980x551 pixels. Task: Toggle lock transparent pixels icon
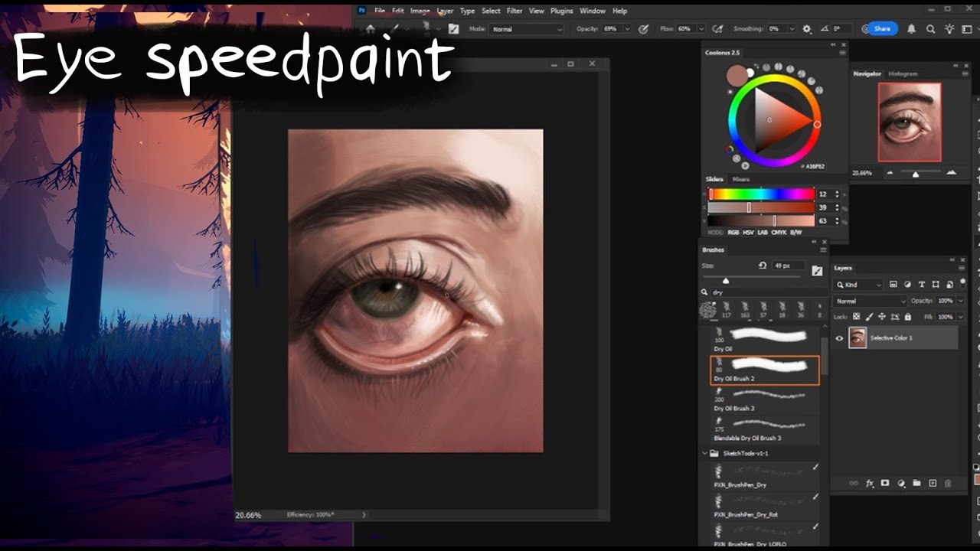point(857,317)
